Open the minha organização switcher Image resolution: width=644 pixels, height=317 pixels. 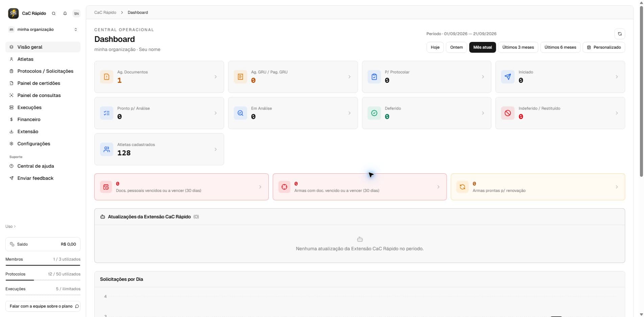click(x=43, y=29)
